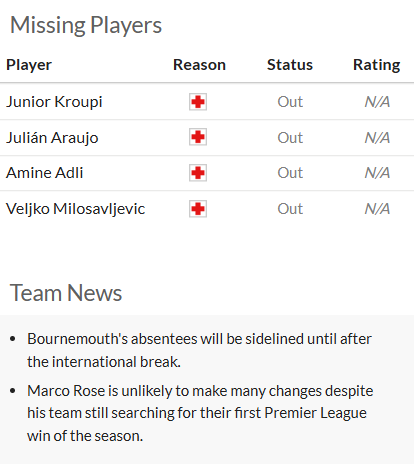Select the Julián Araujo player name
Viewport: 414px width, 464px height.
pyautogui.click(x=52, y=137)
